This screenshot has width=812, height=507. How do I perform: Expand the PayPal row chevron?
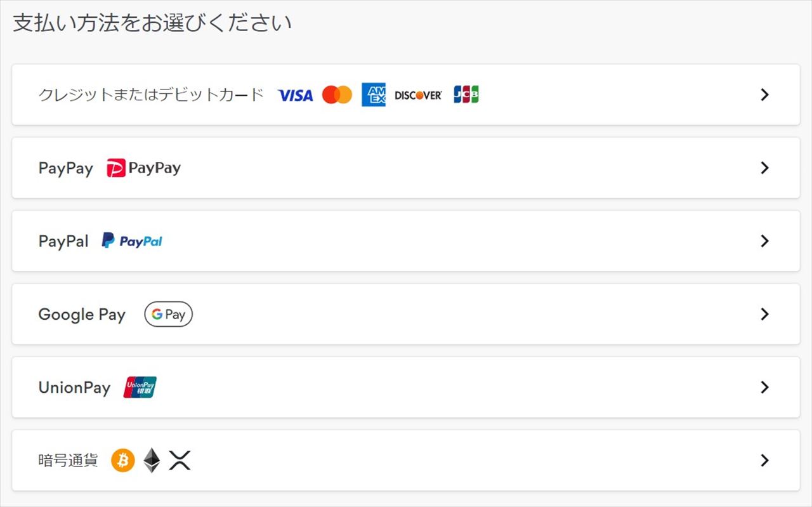point(764,240)
